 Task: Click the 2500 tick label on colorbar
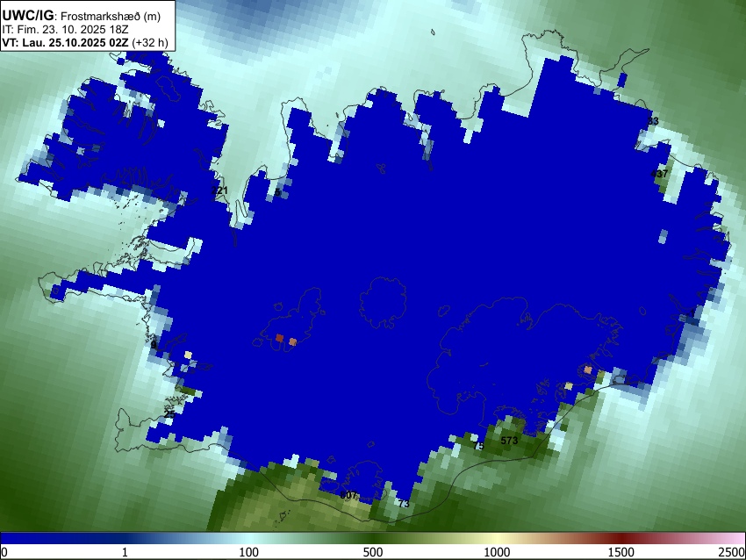click(x=732, y=552)
